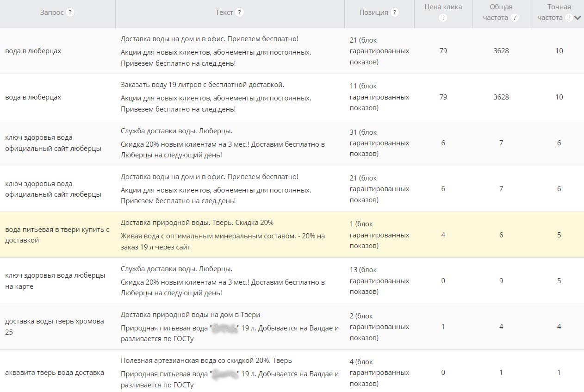Click the cost value 79 in the top row
Screen dimensions: 584x392
[443, 51]
